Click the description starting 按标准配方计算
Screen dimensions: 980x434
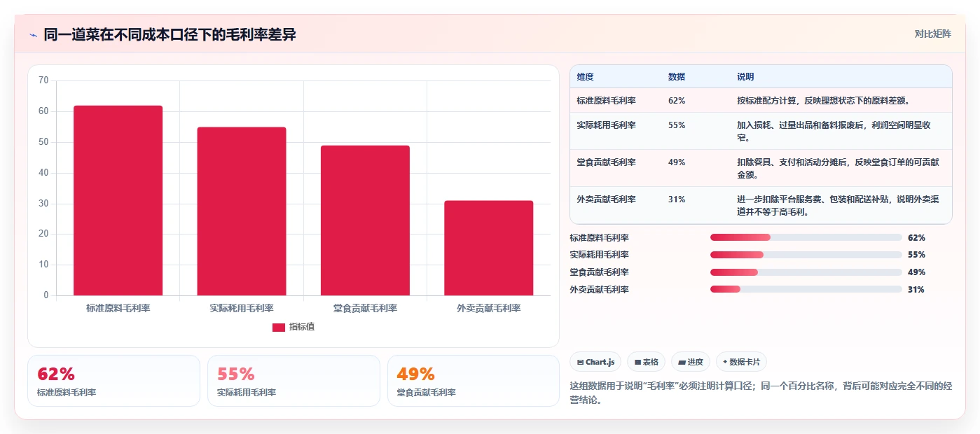[824, 100]
